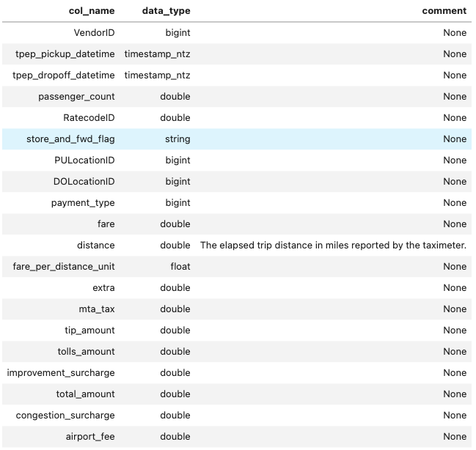This screenshot has height=450, width=476.
Task: Click the data_type column header
Action: [166, 11]
